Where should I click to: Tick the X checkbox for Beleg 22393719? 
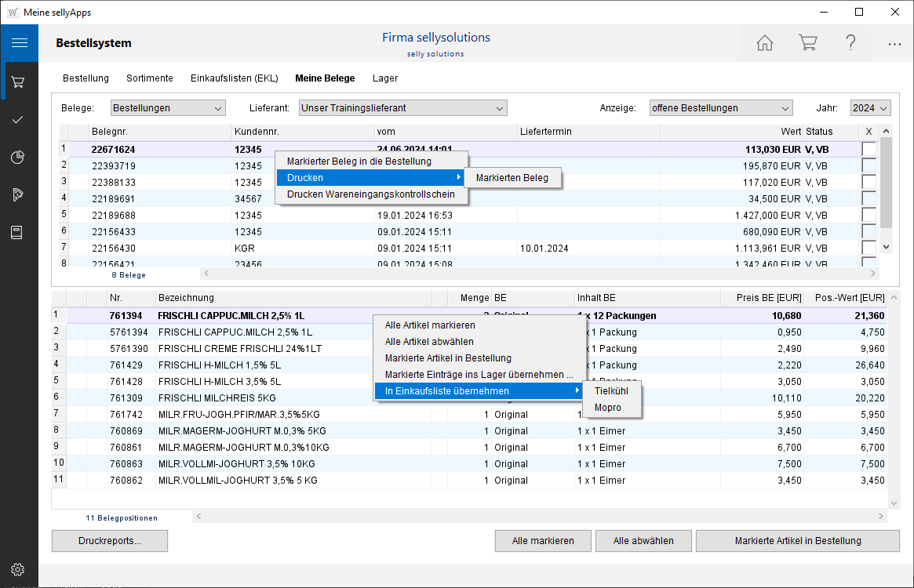(868, 165)
